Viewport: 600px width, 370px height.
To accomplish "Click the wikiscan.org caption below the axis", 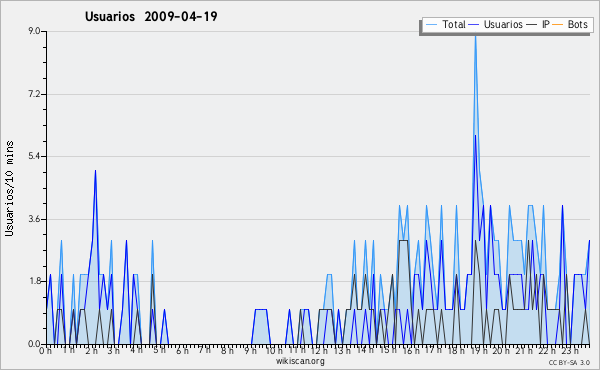I will tap(300, 361).
